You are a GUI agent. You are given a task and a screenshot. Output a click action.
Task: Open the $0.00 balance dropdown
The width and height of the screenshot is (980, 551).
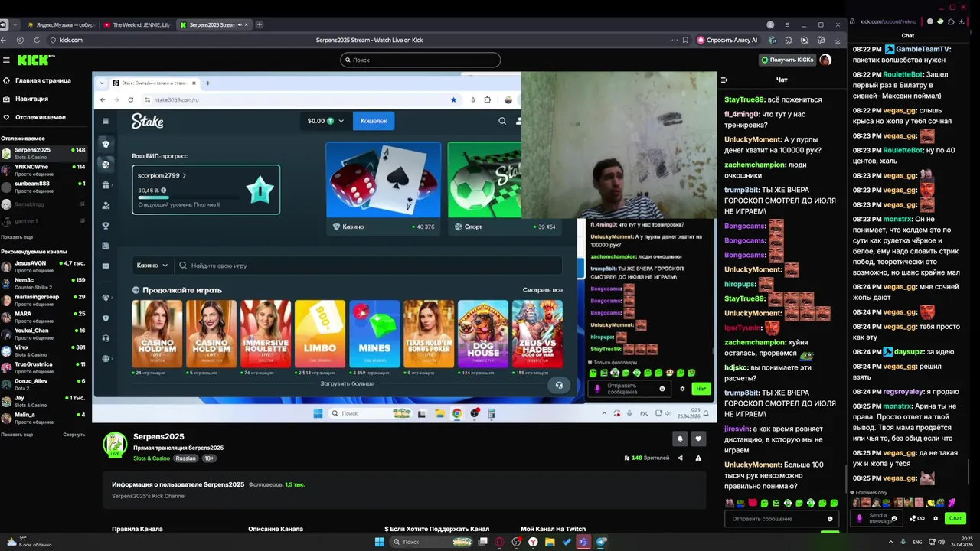(327, 121)
